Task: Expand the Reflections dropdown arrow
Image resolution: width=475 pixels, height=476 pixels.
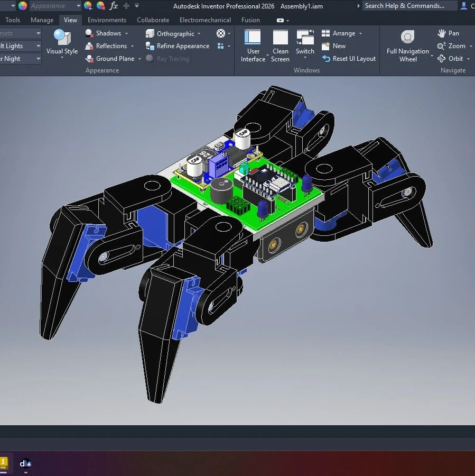Action: (x=132, y=46)
